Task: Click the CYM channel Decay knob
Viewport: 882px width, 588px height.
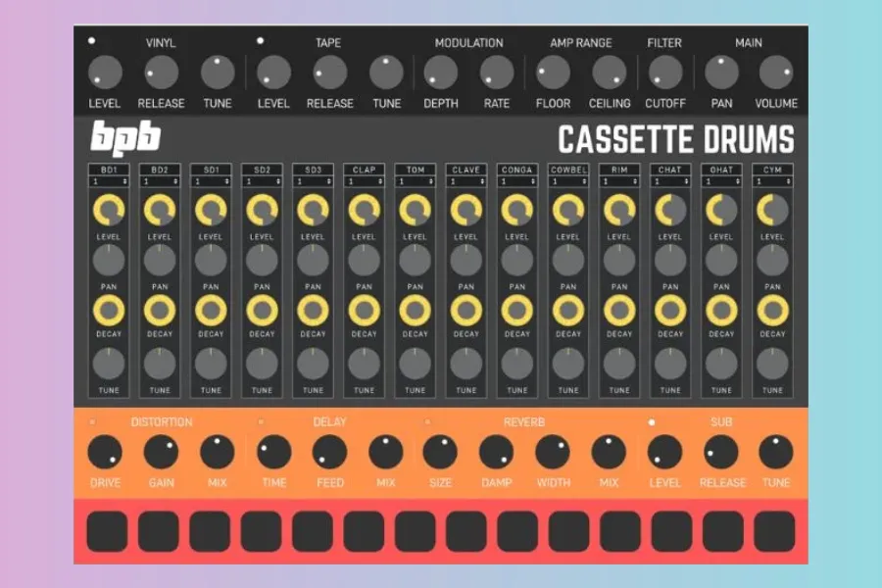Action: point(773,310)
